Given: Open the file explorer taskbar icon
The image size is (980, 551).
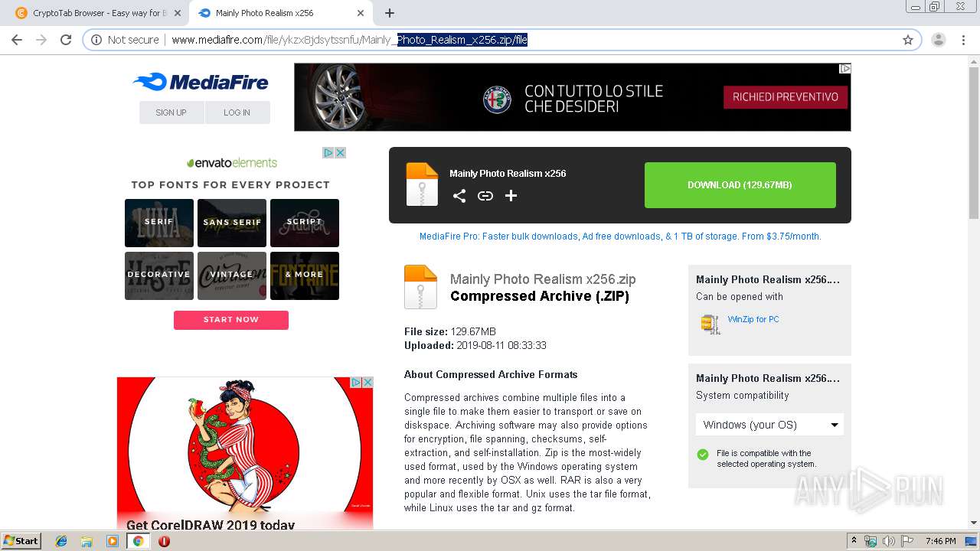Looking at the screenshot, I should click(87, 541).
